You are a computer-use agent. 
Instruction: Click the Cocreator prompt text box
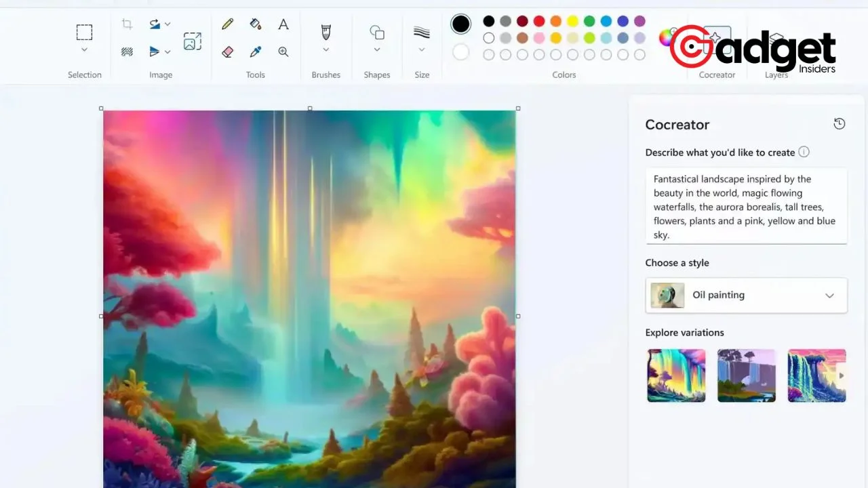click(x=746, y=206)
